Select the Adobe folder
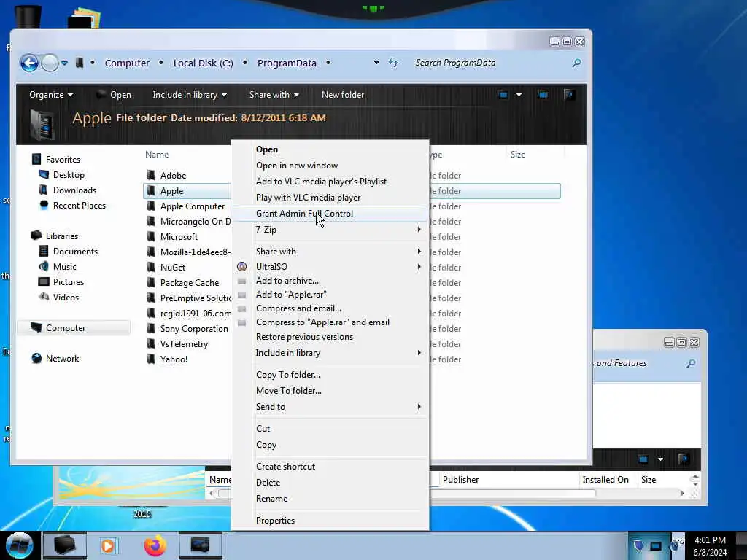 (x=173, y=175)
